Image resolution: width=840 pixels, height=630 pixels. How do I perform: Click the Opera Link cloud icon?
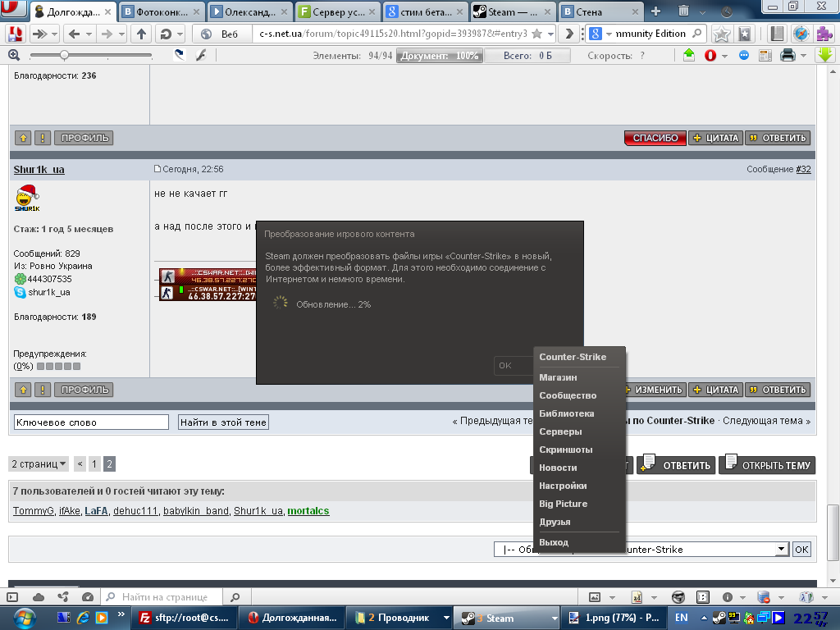(39, 597)
